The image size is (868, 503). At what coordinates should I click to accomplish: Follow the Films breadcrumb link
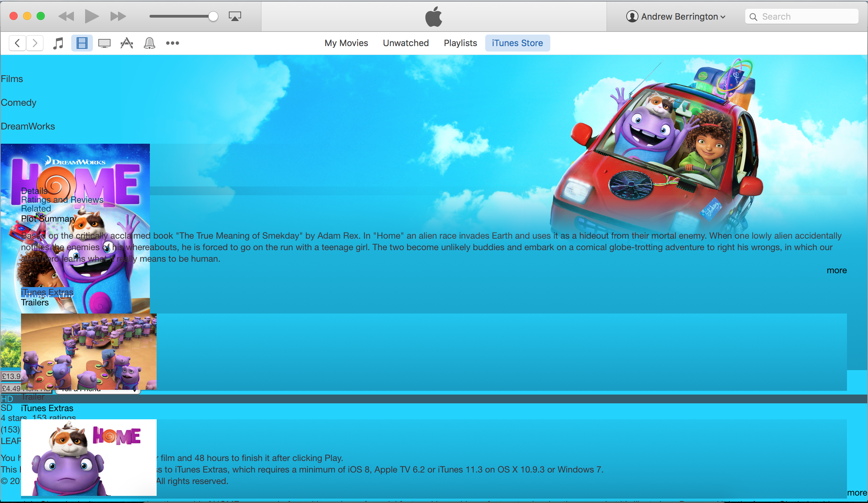point(12,79)
